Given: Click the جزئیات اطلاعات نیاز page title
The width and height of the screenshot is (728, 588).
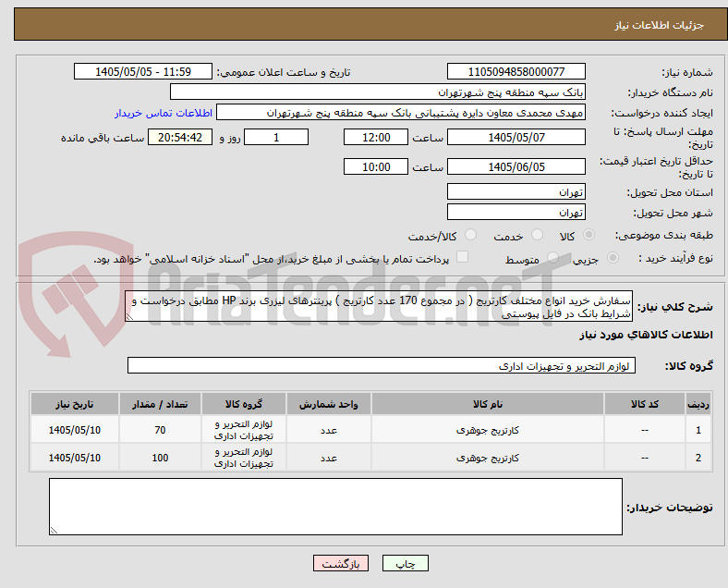Looking at the screenshot, I should pyautogui.click(x=660, y=25).
